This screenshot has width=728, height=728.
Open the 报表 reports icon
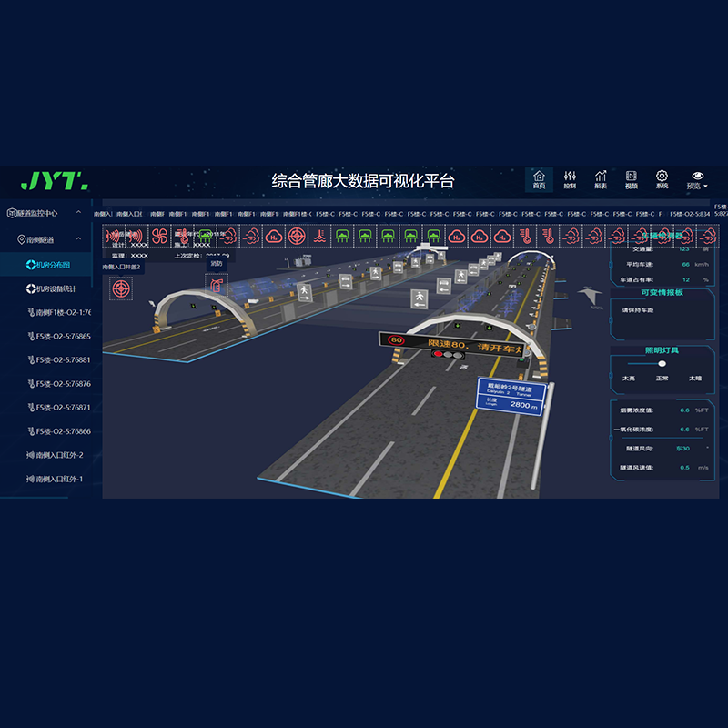point(602,175)
